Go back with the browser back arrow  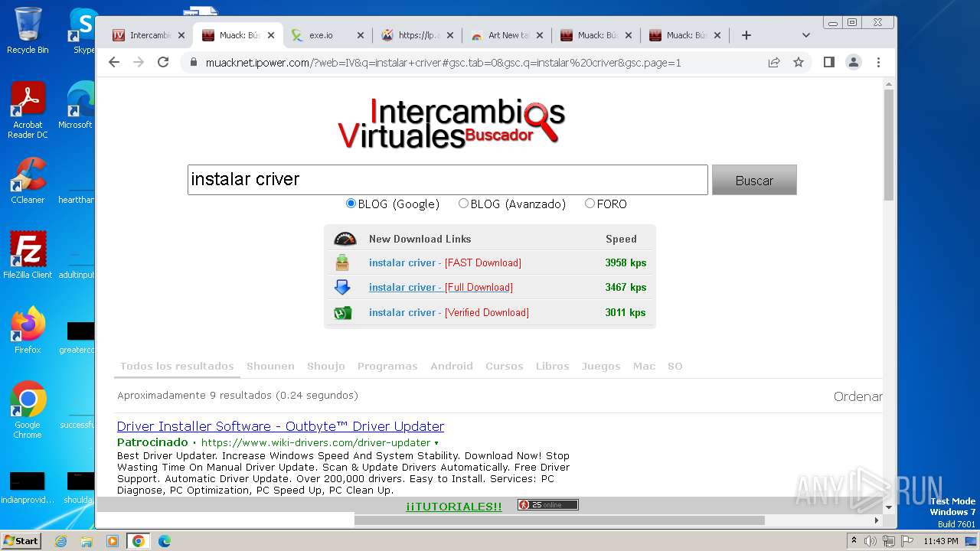coord(114,62)
